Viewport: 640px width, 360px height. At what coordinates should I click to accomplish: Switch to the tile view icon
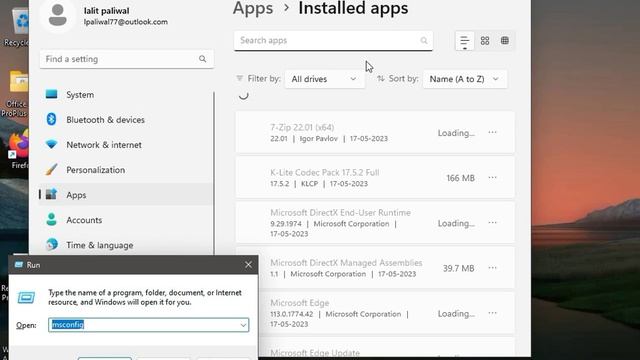click(505, 41)
